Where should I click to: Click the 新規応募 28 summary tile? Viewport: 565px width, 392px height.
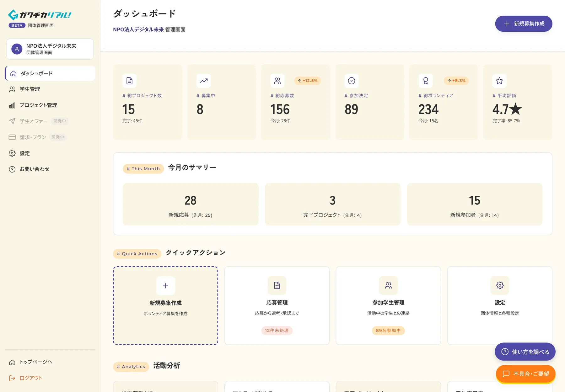[191, 204]
